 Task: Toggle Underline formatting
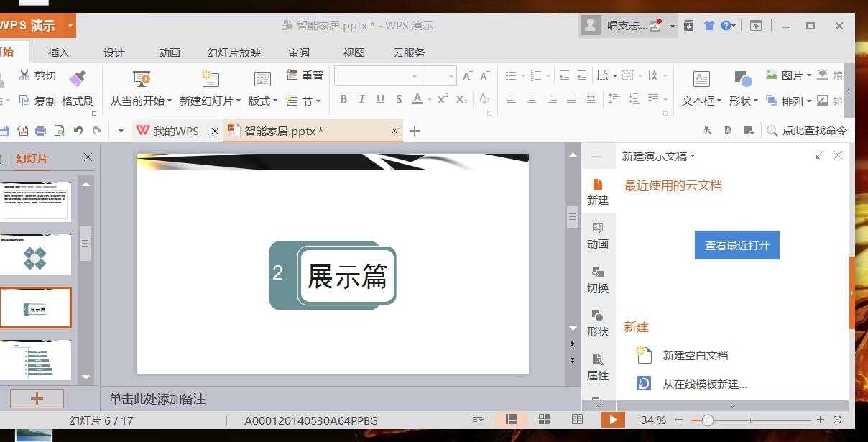(380, 99)
